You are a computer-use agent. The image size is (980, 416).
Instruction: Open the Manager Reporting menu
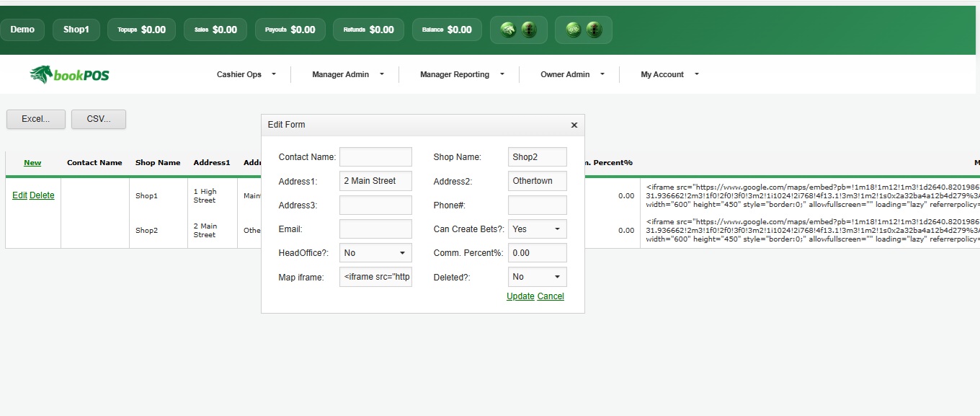462,74
